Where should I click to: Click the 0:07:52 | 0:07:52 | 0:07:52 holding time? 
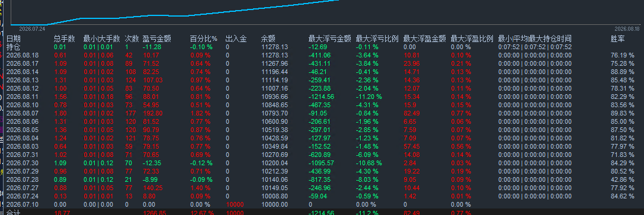click(535, 47)
